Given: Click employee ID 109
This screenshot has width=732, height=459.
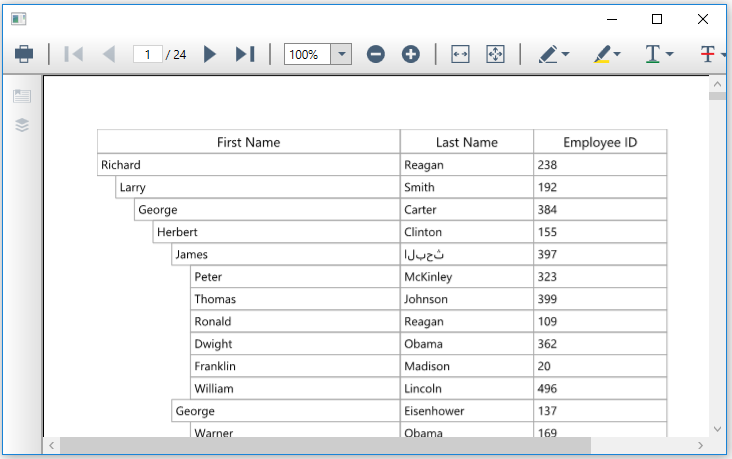Looking at the screenshot, I should coord(600,322).
